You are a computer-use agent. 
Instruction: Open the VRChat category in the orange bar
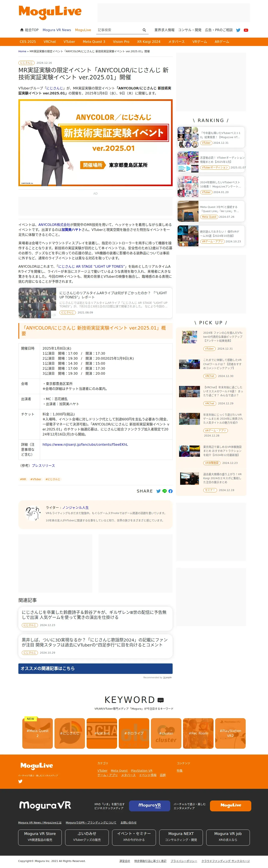(50, 42)
